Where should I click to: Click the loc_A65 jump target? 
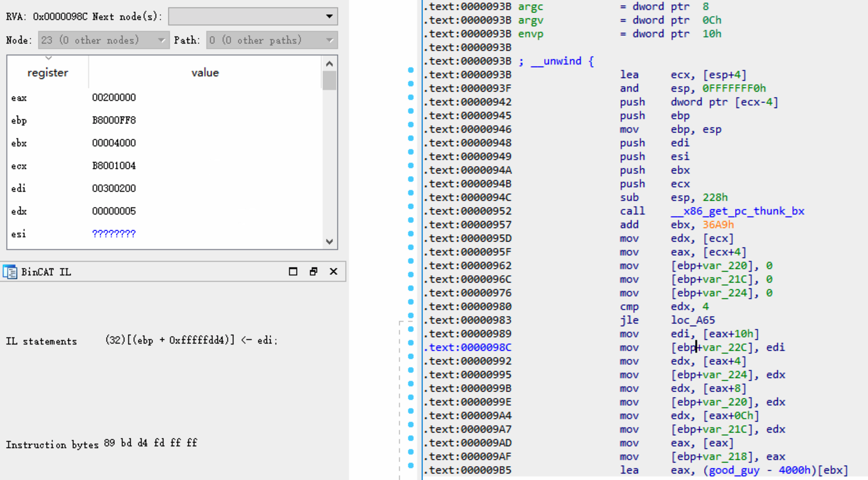693,320
